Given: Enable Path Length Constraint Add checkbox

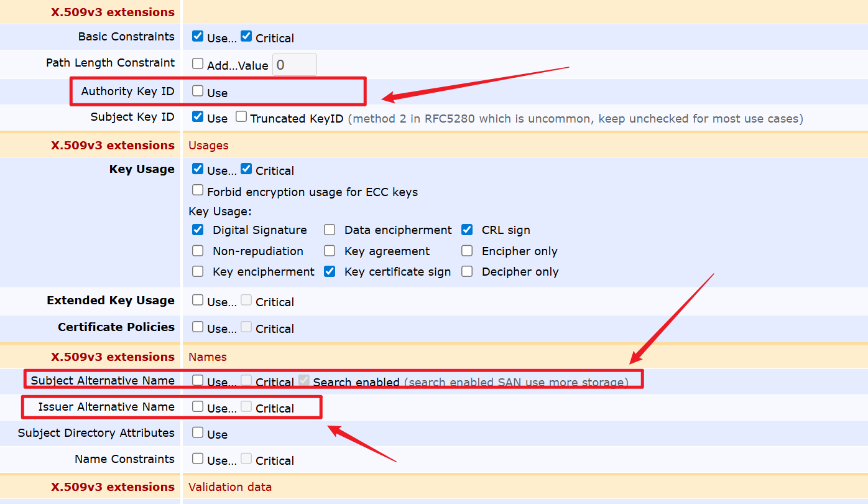Looking at the screenshot, I should (x=198, y=63).
